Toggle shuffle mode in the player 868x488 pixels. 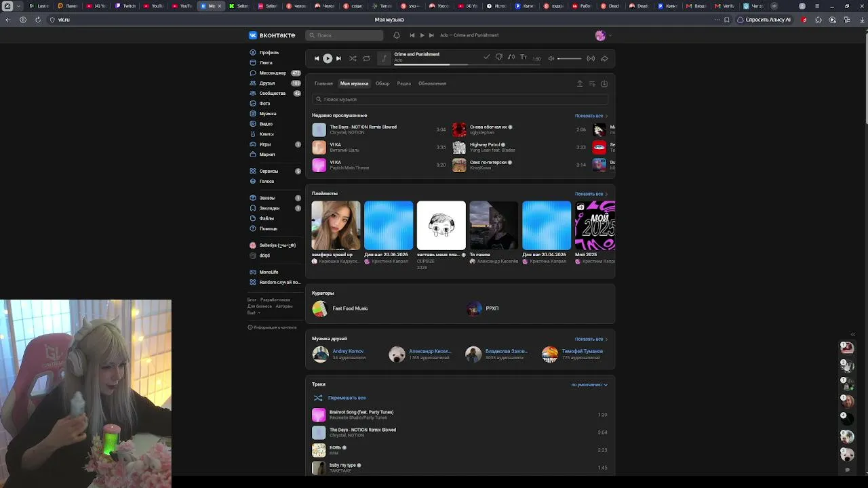tap(353, 58)
